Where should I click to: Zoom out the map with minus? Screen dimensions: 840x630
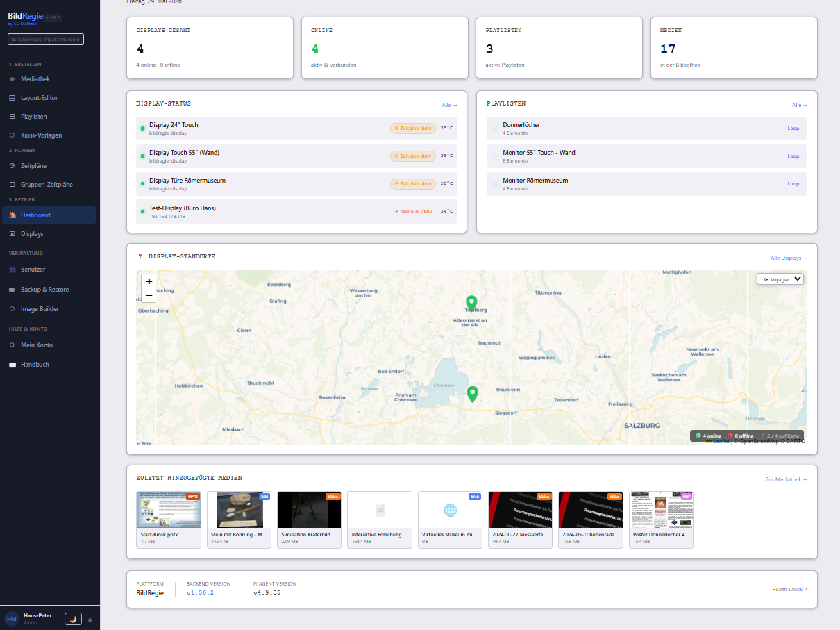coord(149,295)
